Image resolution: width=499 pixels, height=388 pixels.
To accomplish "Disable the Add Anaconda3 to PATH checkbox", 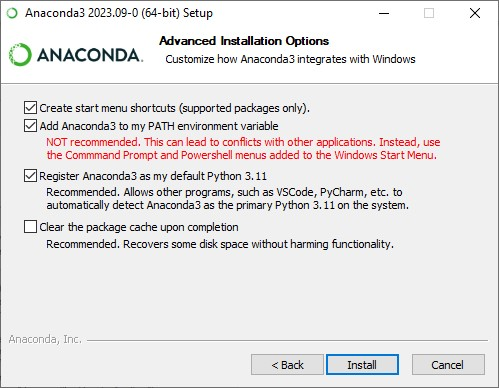I will [30, 126].
